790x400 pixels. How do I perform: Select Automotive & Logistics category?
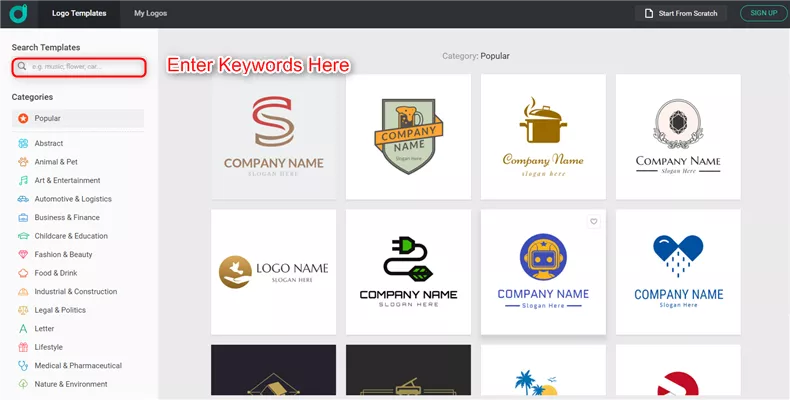(73, 199)
